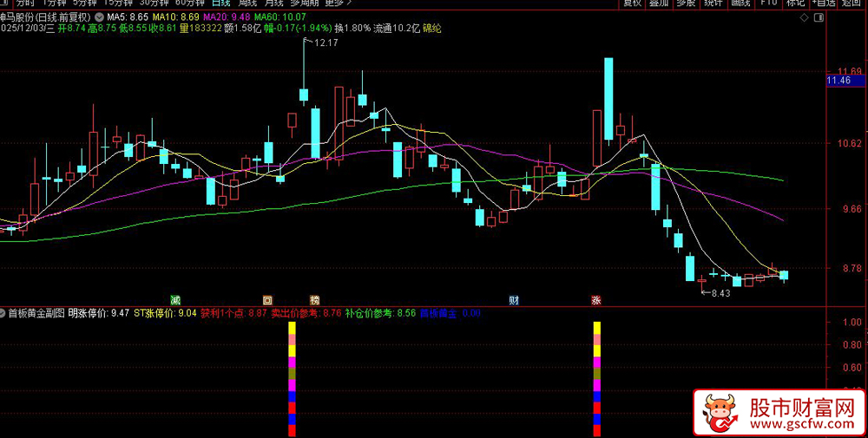The image size is (868, 438).
Task: Click the 锦纶 sector label
Action: [431, 29]
